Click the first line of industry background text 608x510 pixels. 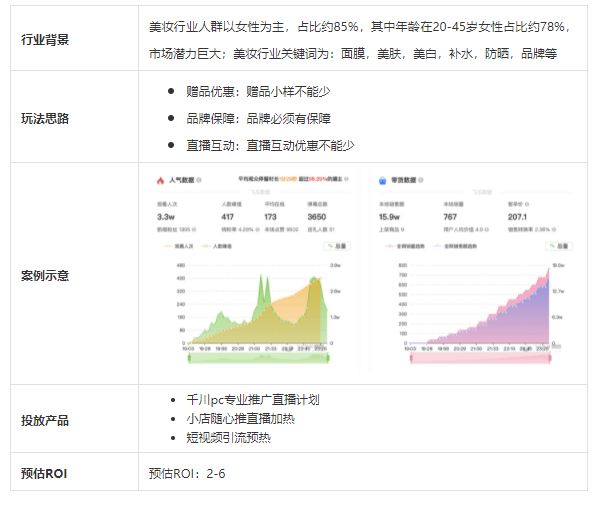tap(359, 27)
